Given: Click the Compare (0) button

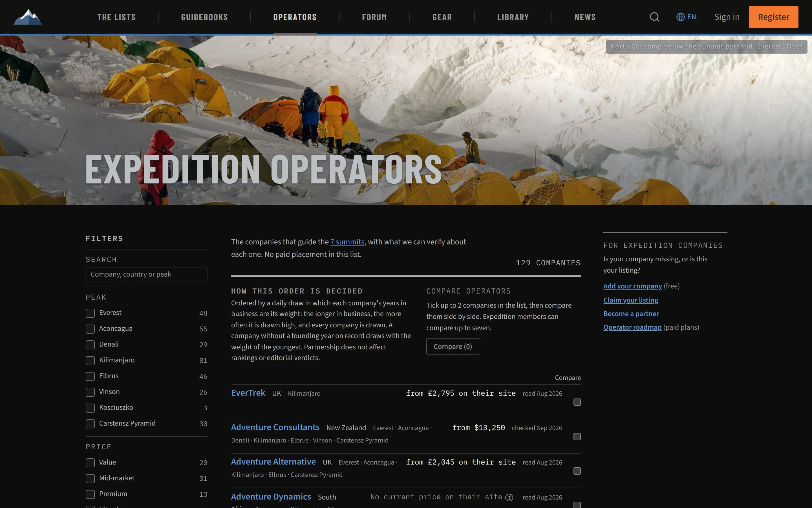Looking at the screenshot, I should (x=452, y=346).
